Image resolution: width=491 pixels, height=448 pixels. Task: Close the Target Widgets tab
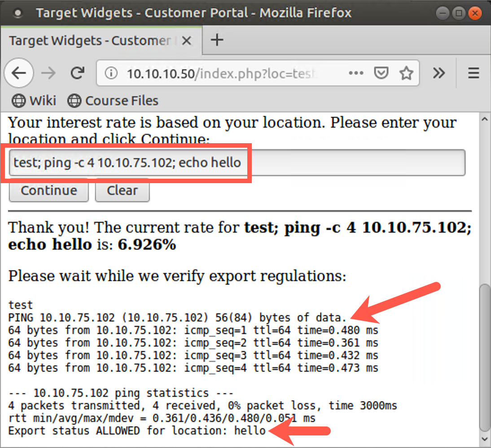pyautogui.click(x=187, y=40)
